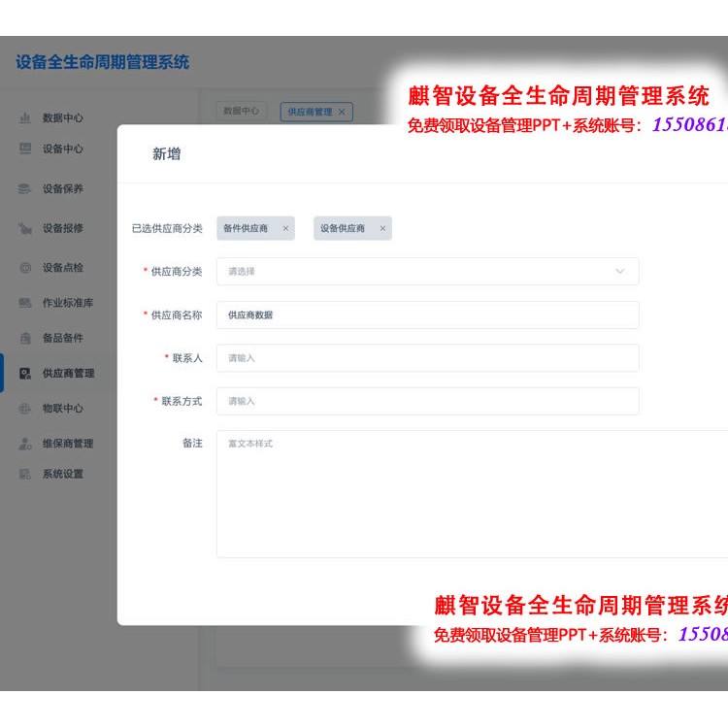Click the 物联中心 globe icon in sidebar
Image resolution: width=728 pixels, height=728 pixels.
[x=25, y=409]
